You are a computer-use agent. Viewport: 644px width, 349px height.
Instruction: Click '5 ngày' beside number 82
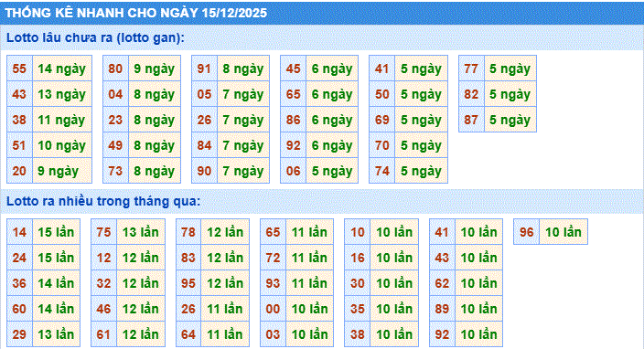click(x=510, y=94)
